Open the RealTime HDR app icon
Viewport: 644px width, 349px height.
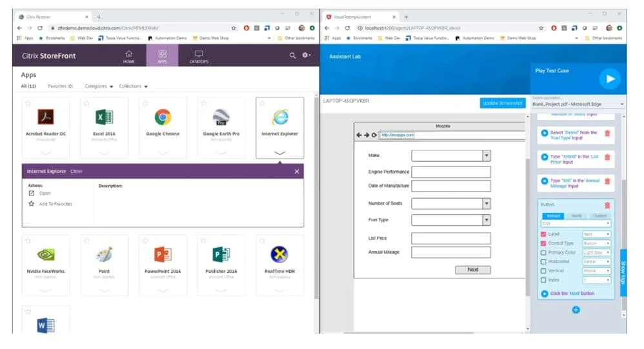(279, 255)
